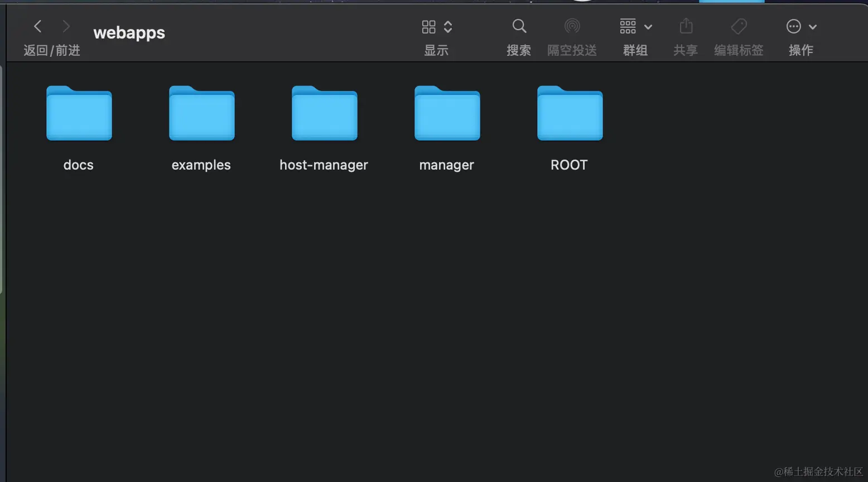Click the edit tags icon

coord(739,26)
